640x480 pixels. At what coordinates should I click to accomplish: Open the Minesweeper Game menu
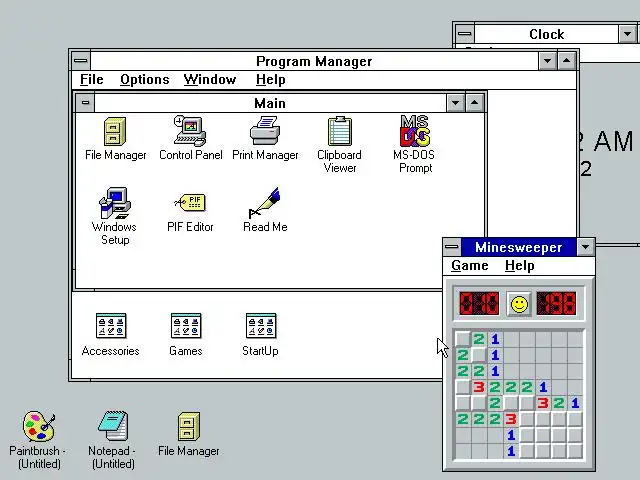point(470,266)
